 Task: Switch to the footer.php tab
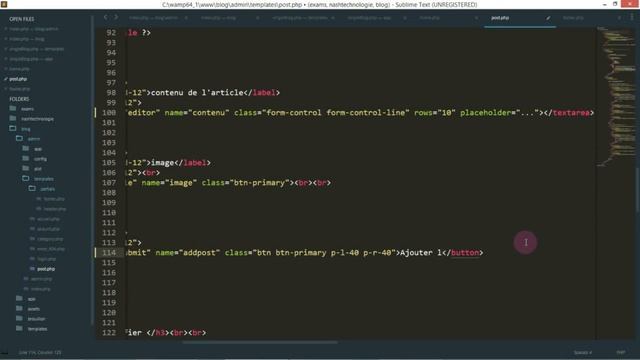pos(573,18)
